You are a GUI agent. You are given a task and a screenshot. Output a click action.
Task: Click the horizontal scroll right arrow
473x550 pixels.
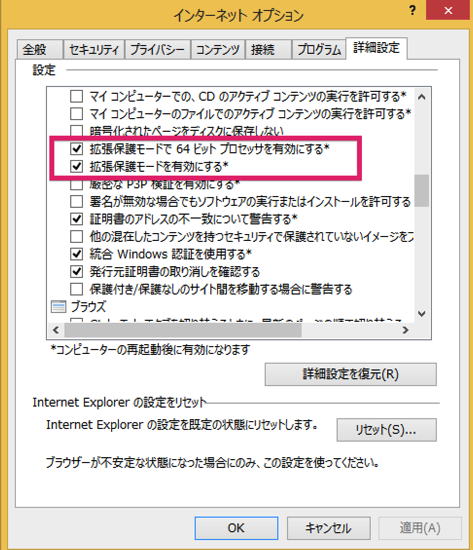(405, 330)
